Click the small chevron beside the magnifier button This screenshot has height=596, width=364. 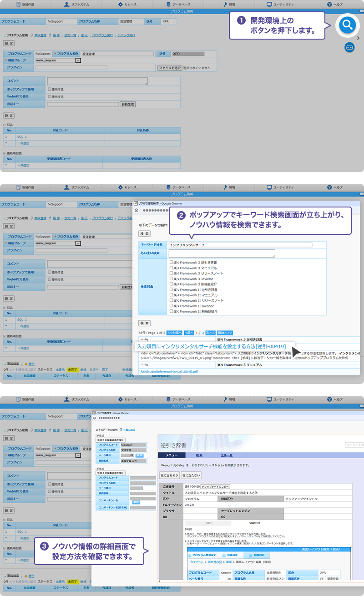359,38
